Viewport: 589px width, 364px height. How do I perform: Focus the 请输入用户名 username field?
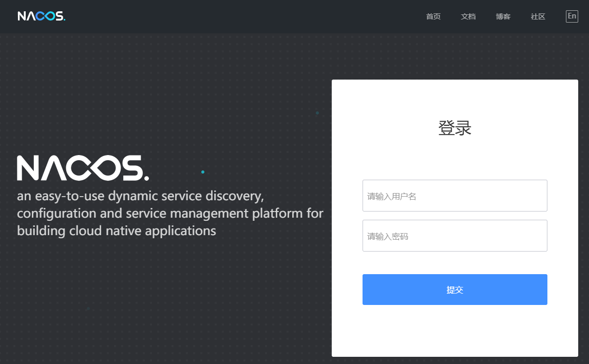pos(454,196)
